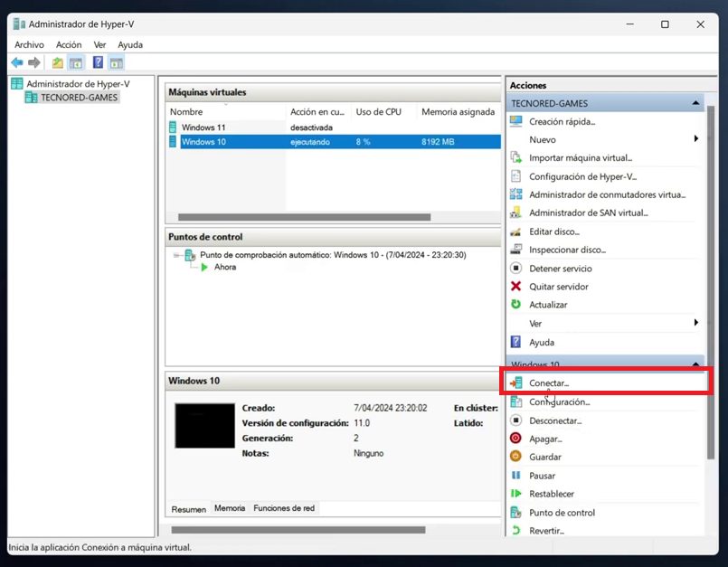728x567 pixels.
Task: Click the Editar disco icon
Action: pos(515,232)
